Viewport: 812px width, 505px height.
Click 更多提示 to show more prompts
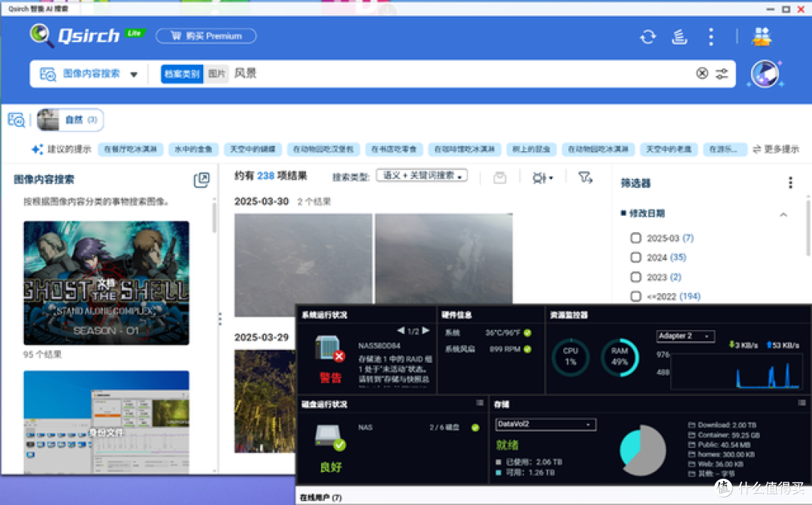tap(776, 149)
